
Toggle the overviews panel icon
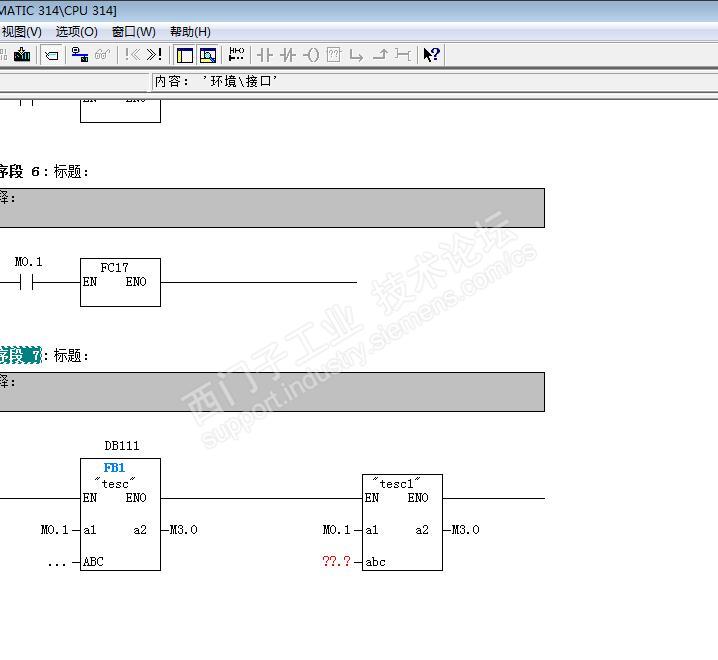click(x=185, y=55)
